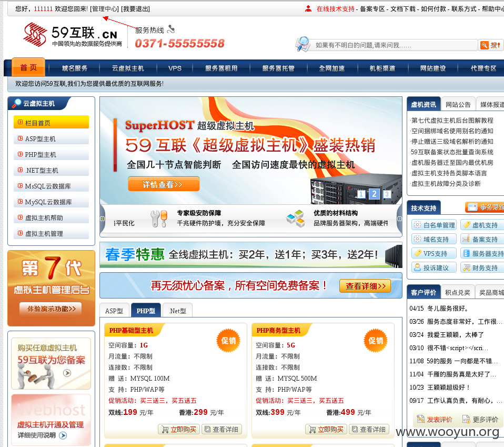This screenshot has width=504, height=447.
Task: Open 域名服务 navigation menu
Action: [75, 68]
